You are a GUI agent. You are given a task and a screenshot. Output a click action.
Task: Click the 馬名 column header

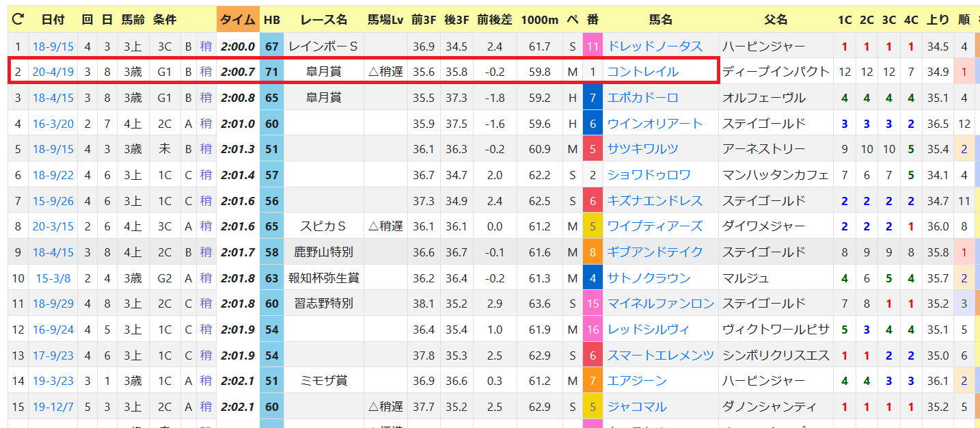(661, 20)
